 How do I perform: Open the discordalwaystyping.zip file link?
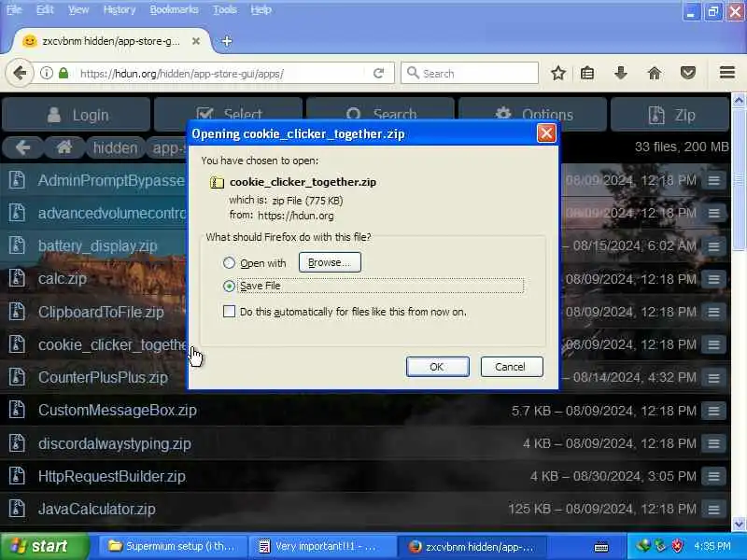114,444
